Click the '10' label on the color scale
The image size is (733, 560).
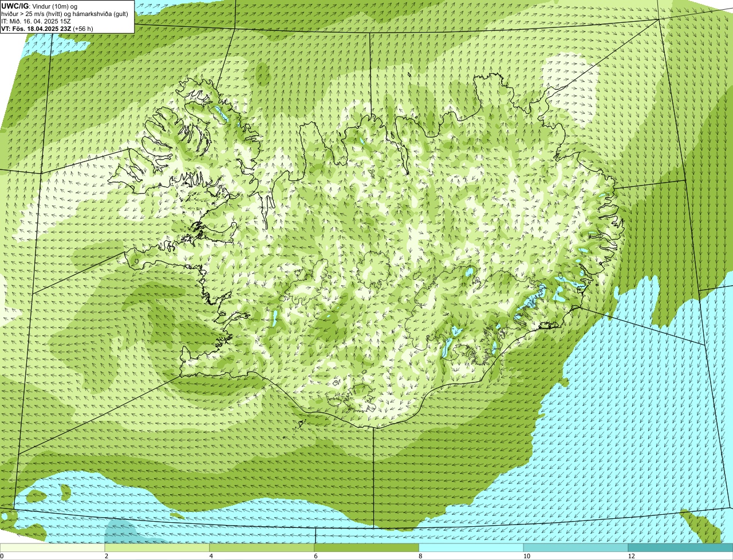pyautogui.click(x=526, y=556)
